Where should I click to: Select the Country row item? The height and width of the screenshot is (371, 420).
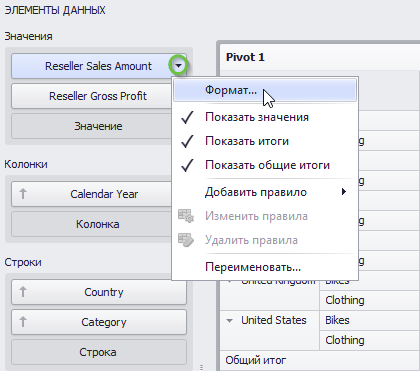(x=99, y=292)
